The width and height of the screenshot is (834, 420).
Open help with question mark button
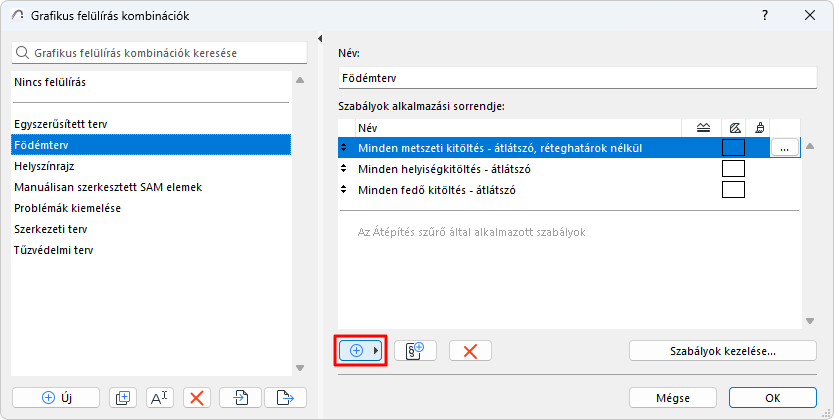coord(765,15)
